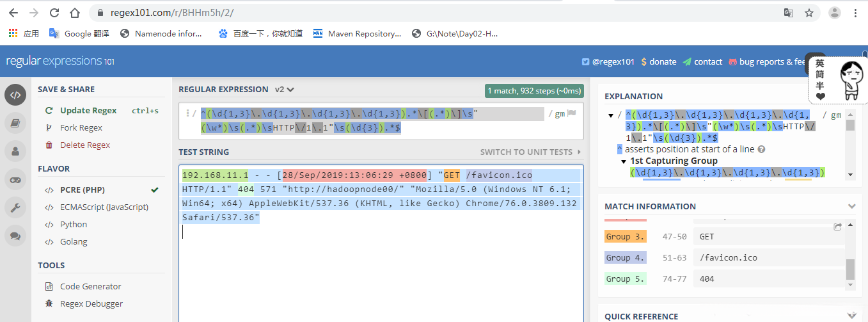Viewport: 868px width, 322px height.
Task: Click the match steps status badge
Action: tap(534, 91)
